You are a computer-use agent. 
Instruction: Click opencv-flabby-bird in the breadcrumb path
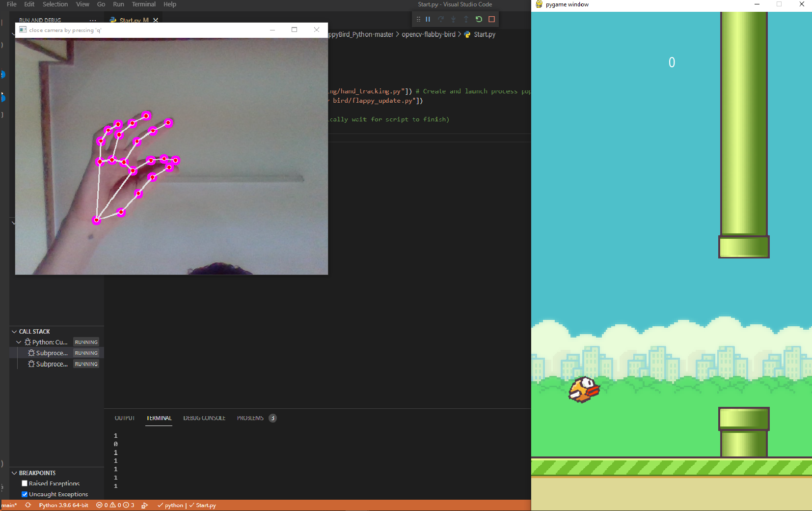click(429, 34)
